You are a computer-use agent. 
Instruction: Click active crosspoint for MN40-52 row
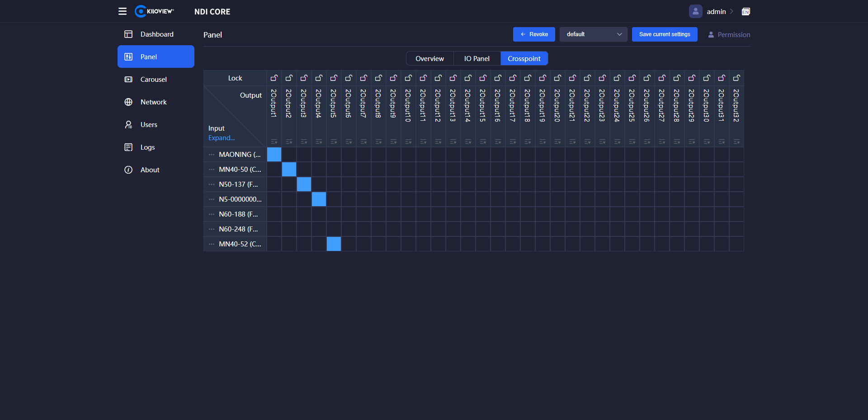(x=334, y=244)
